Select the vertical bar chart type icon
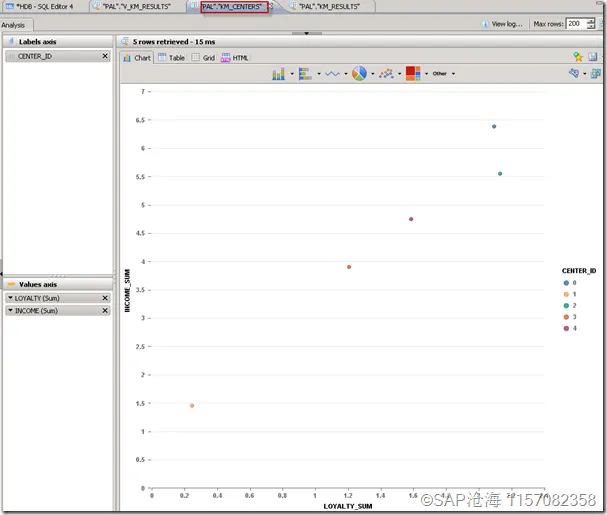 tap(278, 73)
